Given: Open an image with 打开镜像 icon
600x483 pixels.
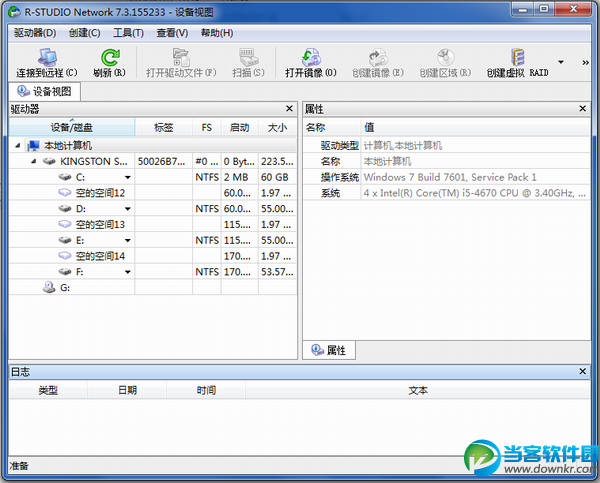Looking at the screenshot, I should 311,57.
